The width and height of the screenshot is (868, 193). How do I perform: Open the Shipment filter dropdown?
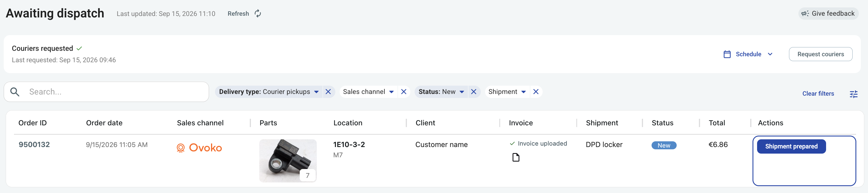point(523,92)
